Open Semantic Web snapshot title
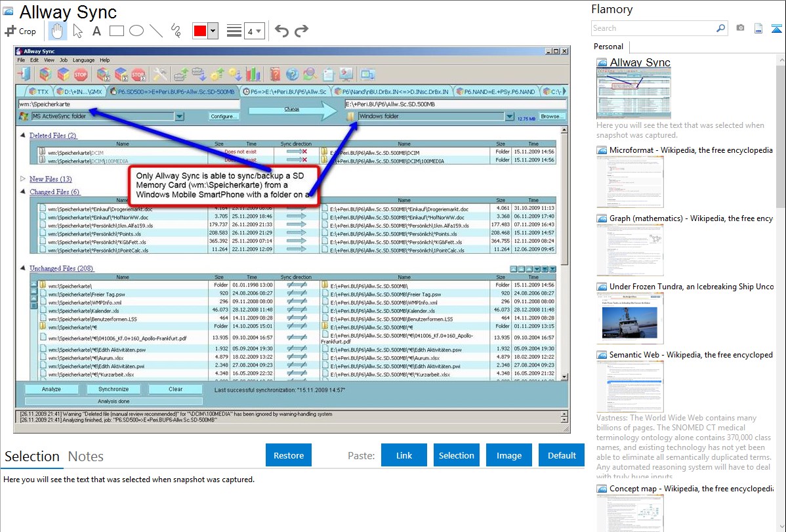786x532 pixels. pyautogui.click(x=692, y=355)
